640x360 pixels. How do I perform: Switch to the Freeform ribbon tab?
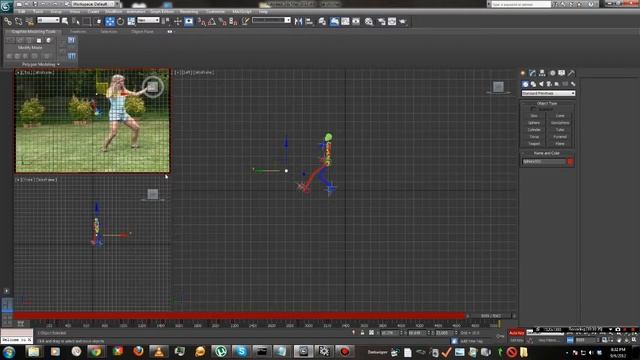[78, 31]
